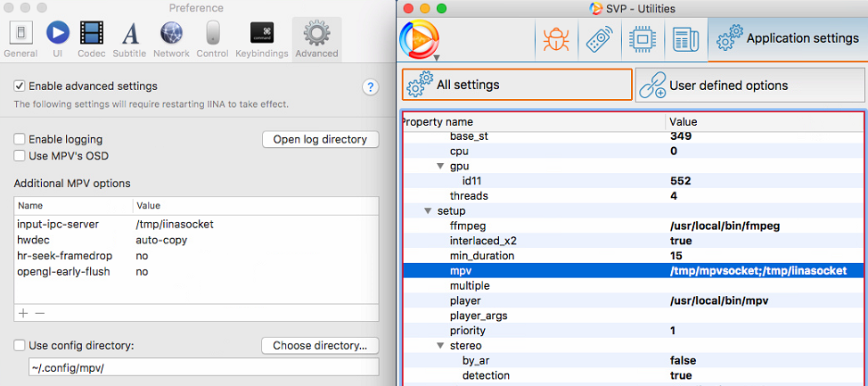Collapse the stereo tree node
Image resolution: width=868 pixels, height=386 pixels.
pyautogui.click(x=439, y=346)
